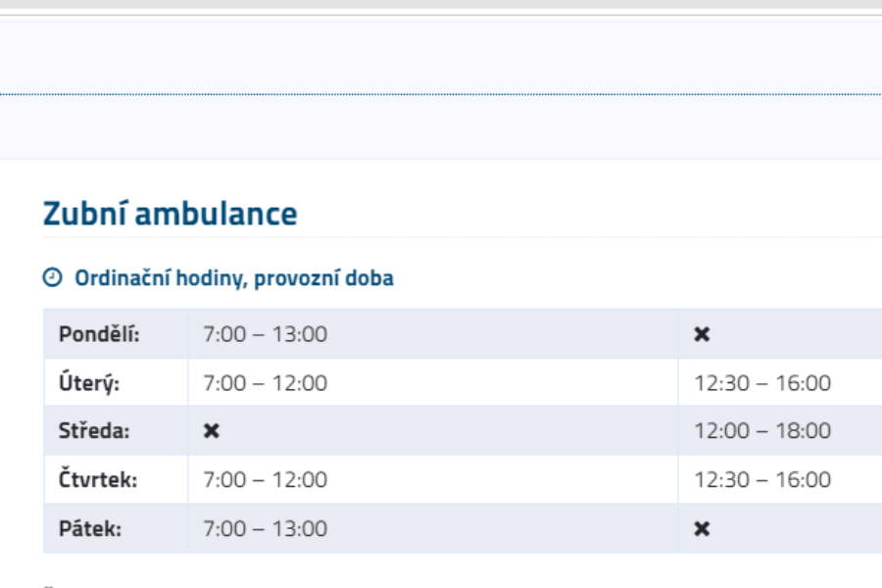Click the clock icon beside Ordinační hodiny
882x588 pixels.
[x=51, y=279]
